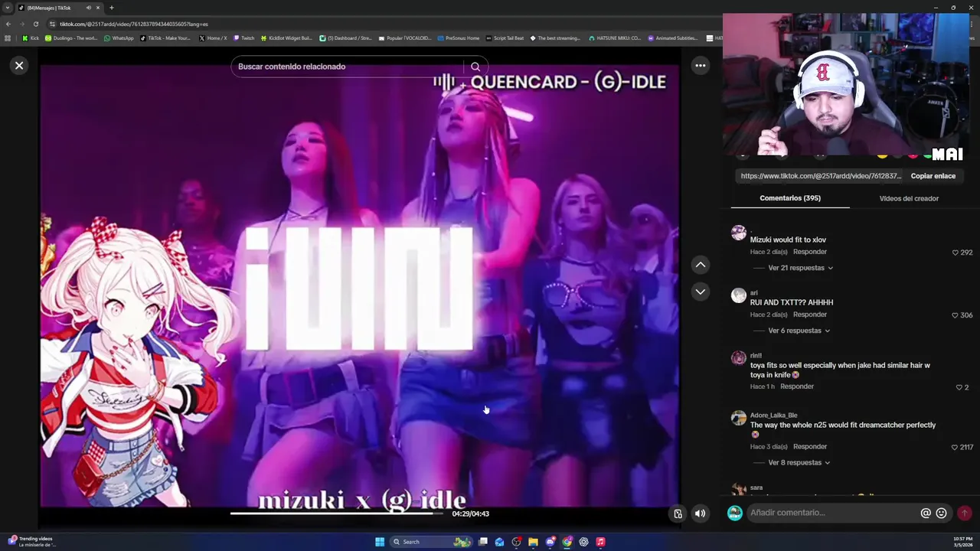Click the browser back arrow
The image size is (980, 551).
[x=8, y=24]
